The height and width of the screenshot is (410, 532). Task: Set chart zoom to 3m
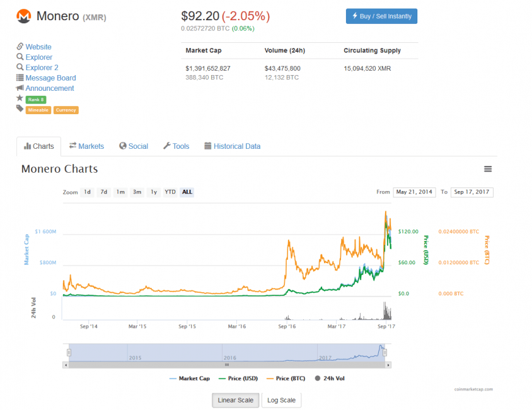click(x=137, y=192)
